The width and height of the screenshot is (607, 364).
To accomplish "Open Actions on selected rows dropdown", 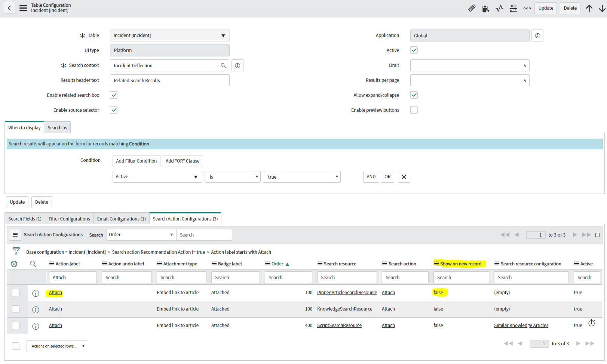I will pyautogui.click(x=57, y=346).
